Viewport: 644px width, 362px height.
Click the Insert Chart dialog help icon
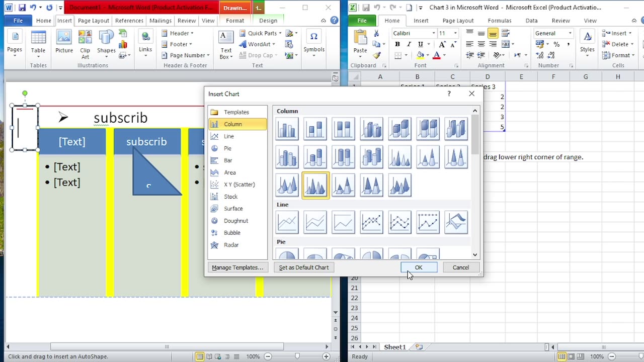pyautogui.click(x=449, y=94)
